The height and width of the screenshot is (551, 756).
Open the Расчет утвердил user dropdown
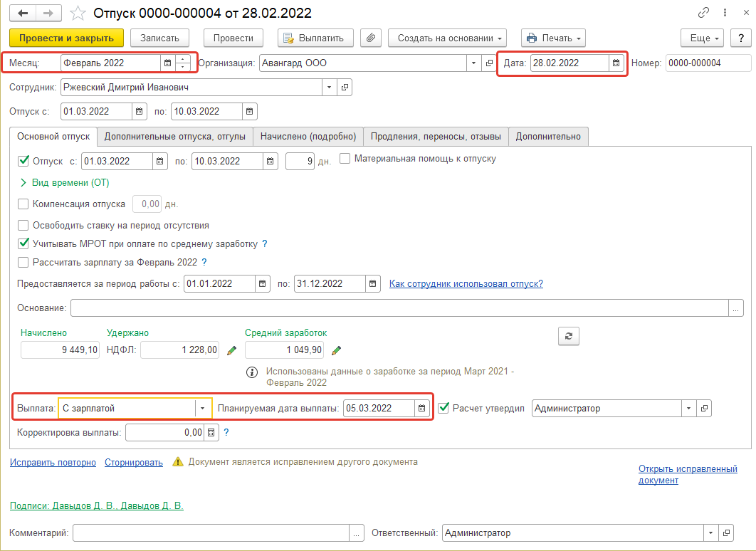click(688, 409)
